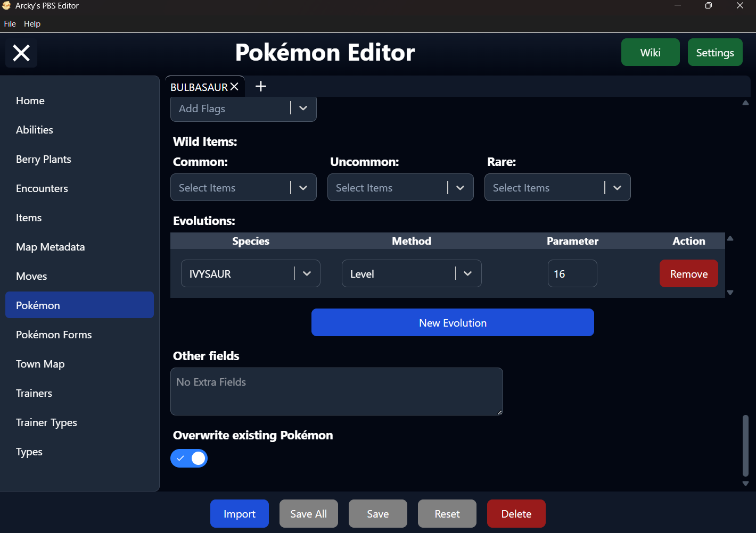Click the evolution parameter field showing 16
Viewport: 756px width, 533px height.
tap(572, 273)
